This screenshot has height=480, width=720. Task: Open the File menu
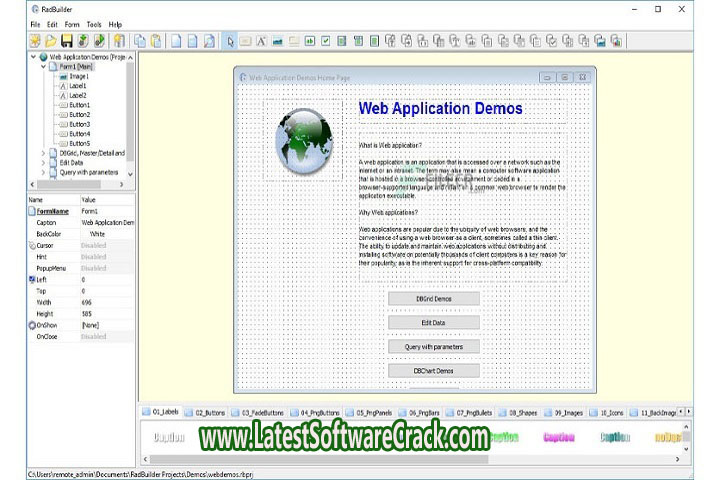[x=35, y=24]
